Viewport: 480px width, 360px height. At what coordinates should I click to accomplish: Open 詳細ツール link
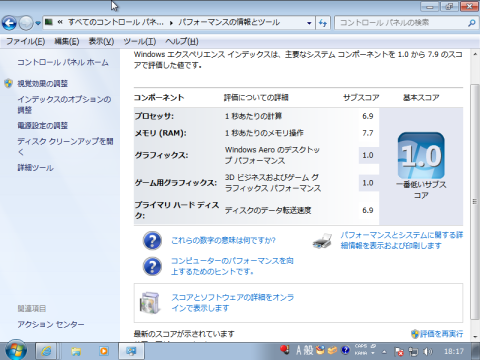[x=35, y=168]
